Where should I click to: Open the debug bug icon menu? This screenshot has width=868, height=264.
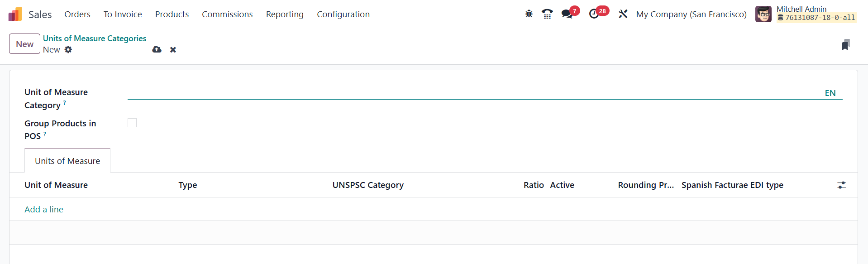[x=529, y=14]
